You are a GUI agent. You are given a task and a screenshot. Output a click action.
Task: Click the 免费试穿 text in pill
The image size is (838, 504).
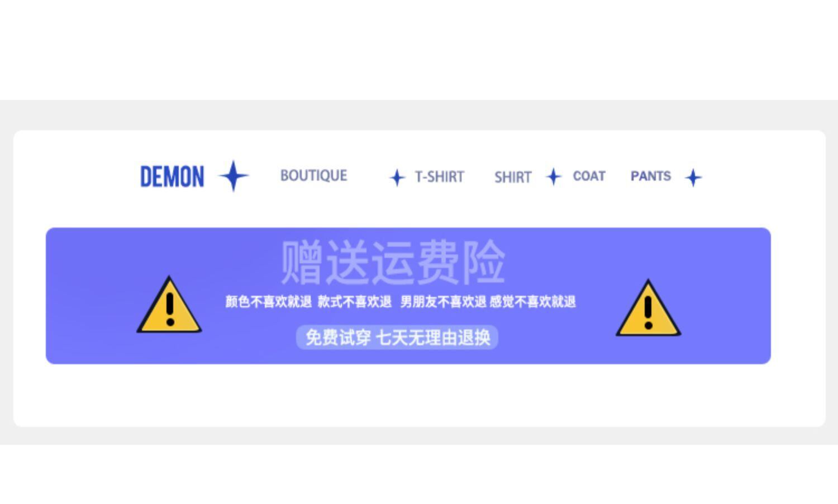[x=338, y=337]
